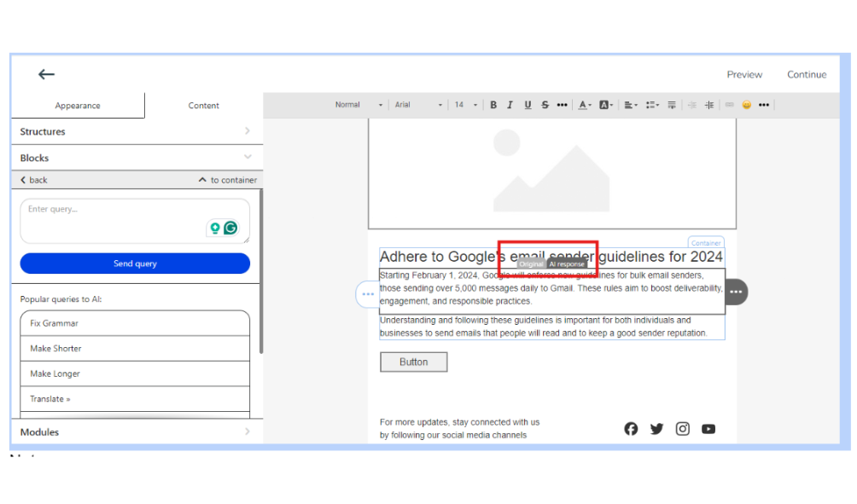Click the YouTube social icon
This screenshot has height=504, width=857.
coord(708,429)
